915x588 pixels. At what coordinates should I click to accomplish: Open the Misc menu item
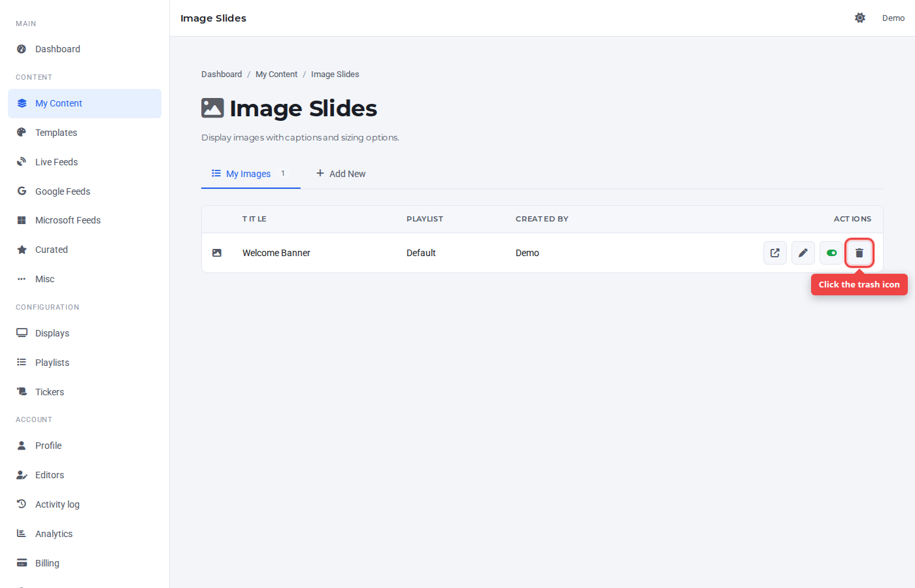point(85,279)
